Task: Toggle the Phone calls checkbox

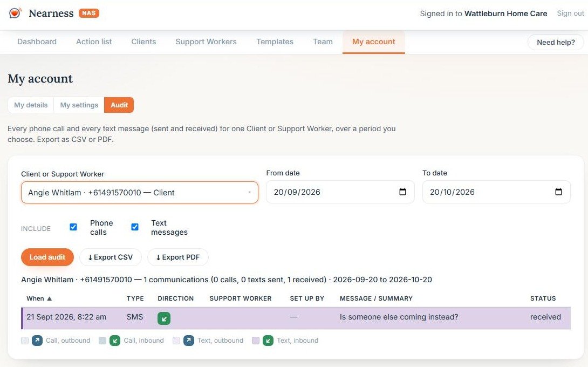Action: 73,227
